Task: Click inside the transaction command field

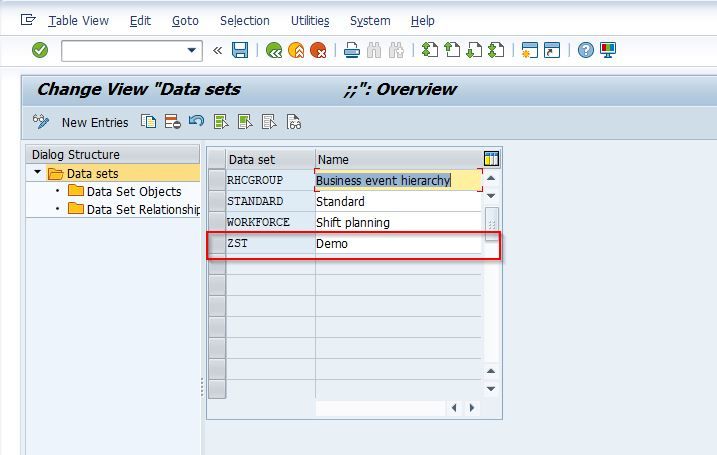Action: pyautogui.click(x=124, y=50)
